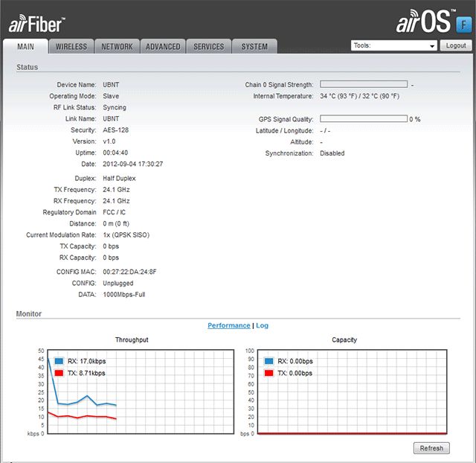Click the blue RX swatch in Capacity legend
The height and width of the screenshot is (463, 476).
click(268, 361)
